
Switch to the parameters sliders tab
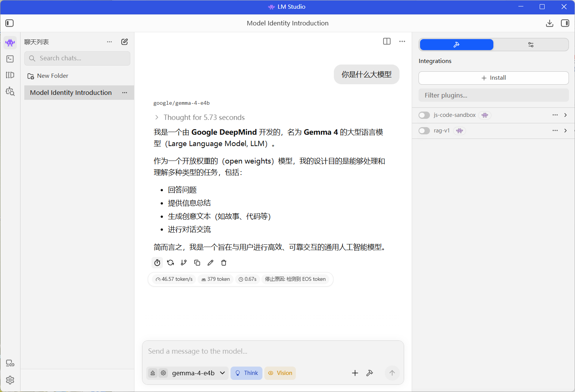531,45
